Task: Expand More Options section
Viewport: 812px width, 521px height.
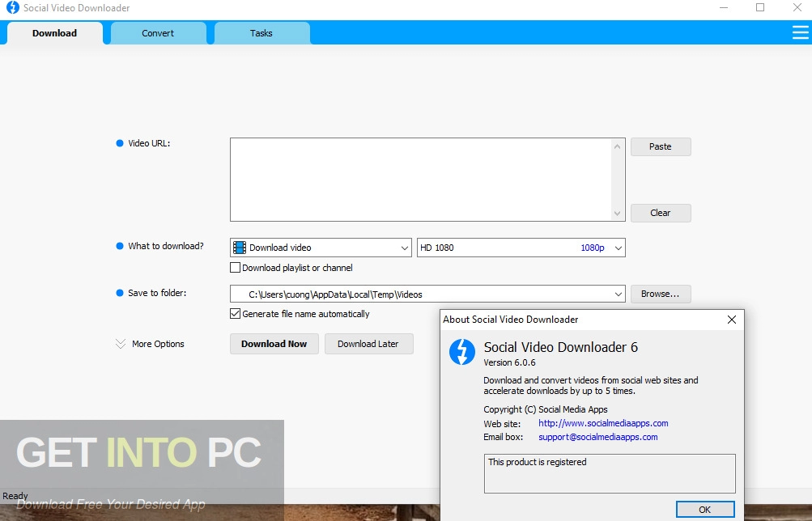Action: pos(151,344)
